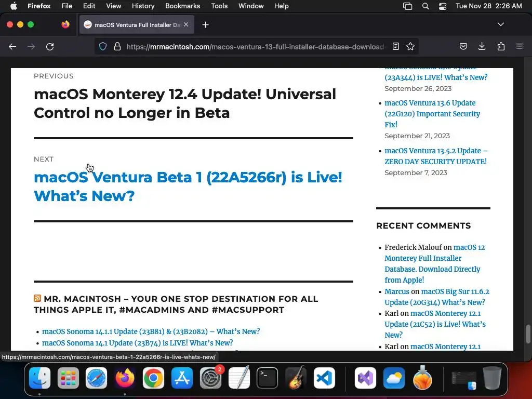Click the Stage Manager menu bar icon
Image resolution: width=532 pixels, height=399 pixels.
tap(407, 6)
